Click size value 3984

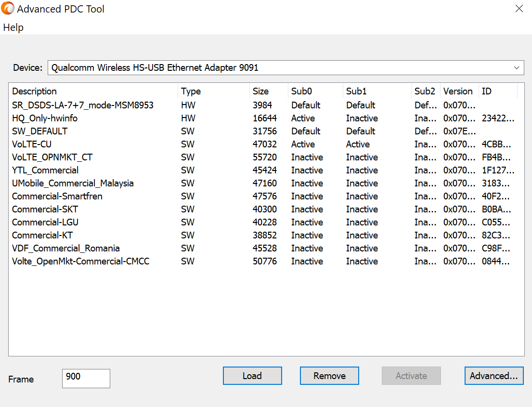click(x=262, y=105)
